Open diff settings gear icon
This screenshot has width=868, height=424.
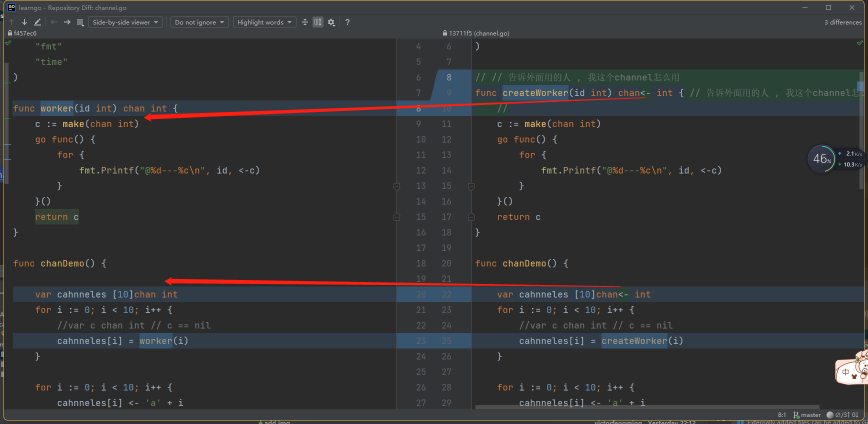click(331, 22)
